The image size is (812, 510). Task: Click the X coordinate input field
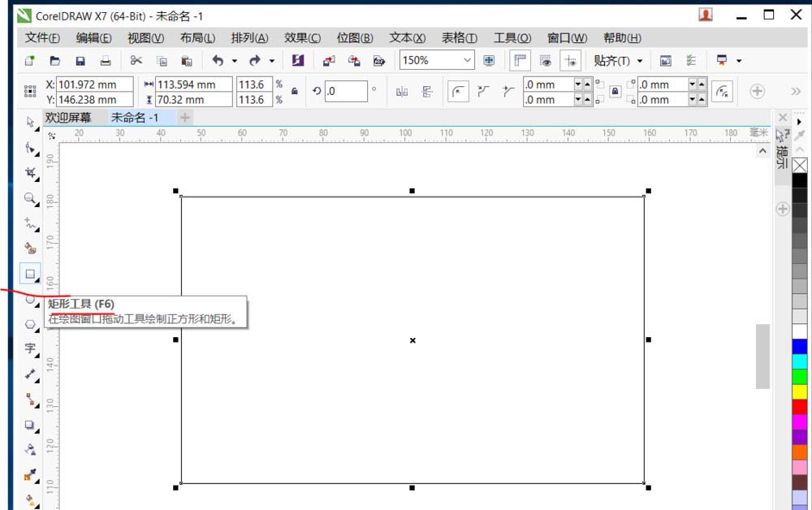click(x=93, y=84)
